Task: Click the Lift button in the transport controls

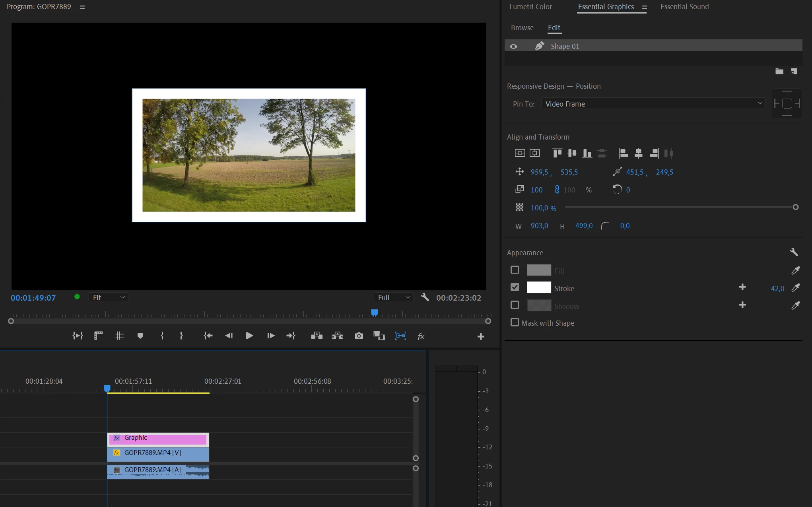Action: click(x=317, y=336)
